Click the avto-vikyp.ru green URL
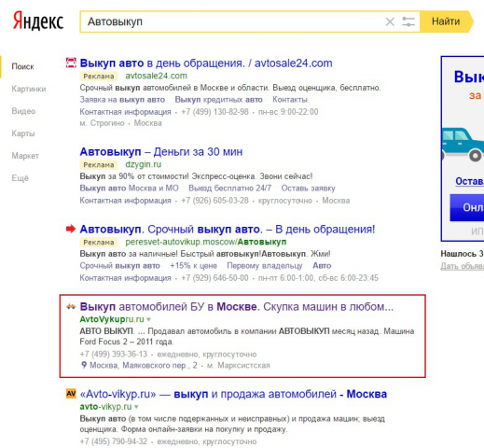This screenshot has width=484, height=448. point(105,407)
